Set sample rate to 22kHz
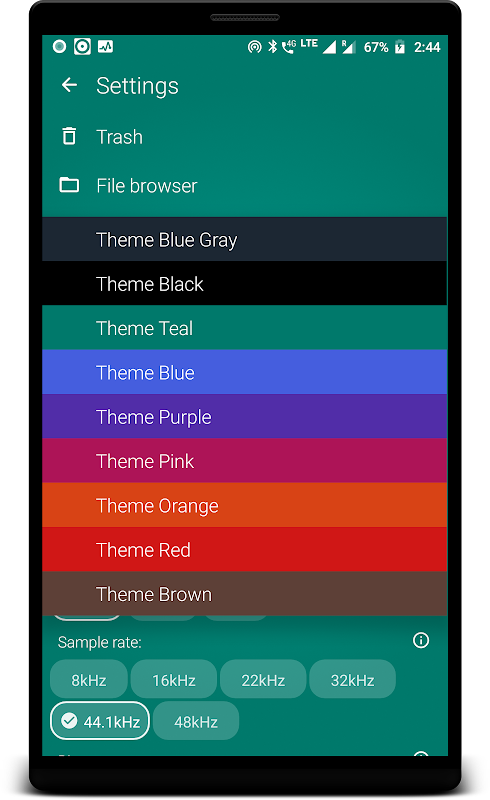This screenshot has height=800, width=490. tap(263, 679)
